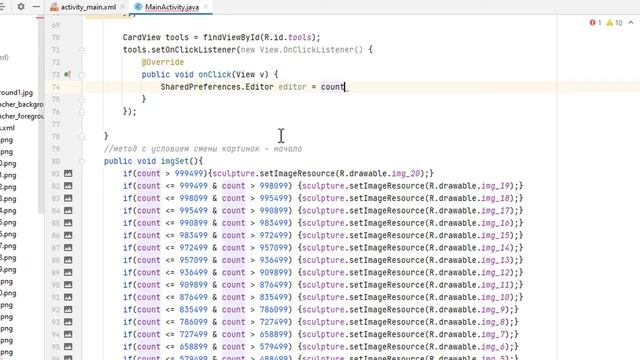Hide the project panel with the minus icon

(36, 7)
